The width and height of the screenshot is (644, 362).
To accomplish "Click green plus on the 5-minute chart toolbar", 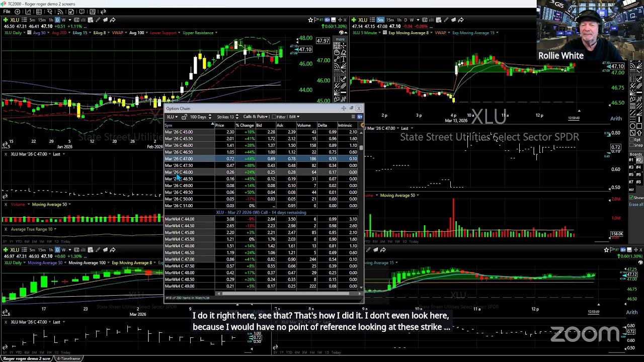I will 353,20.
